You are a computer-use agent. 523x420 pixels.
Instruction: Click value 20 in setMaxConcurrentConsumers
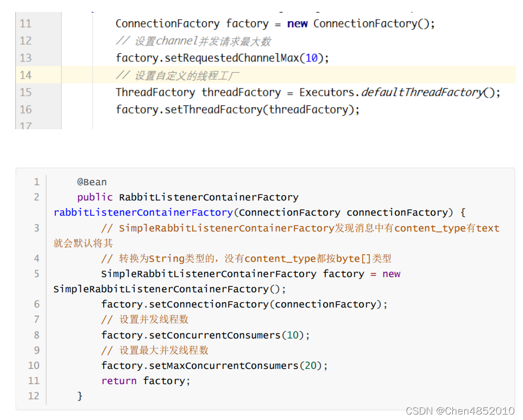click(x=311, y=366)
